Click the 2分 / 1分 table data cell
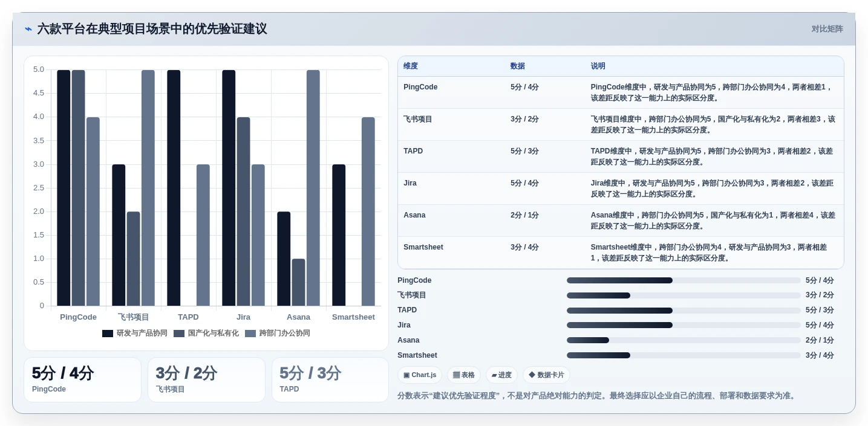Screen dimensions: 868x426 coord(524,215)
